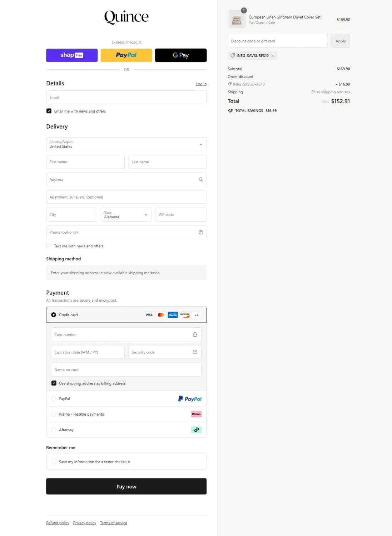Click the +4 more card brands badge
Screen dimensions: 392x536
197,315
